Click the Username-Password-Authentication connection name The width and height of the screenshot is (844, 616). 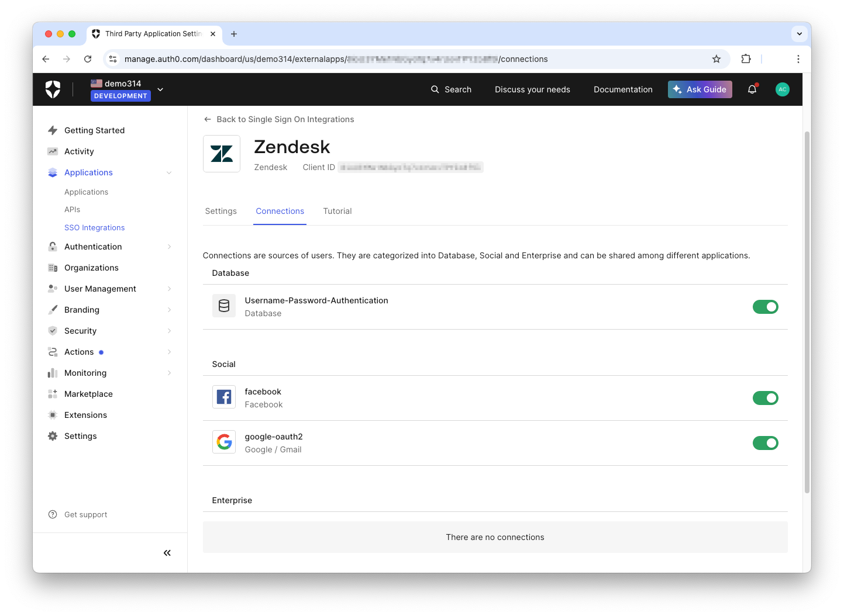point(316,300)
